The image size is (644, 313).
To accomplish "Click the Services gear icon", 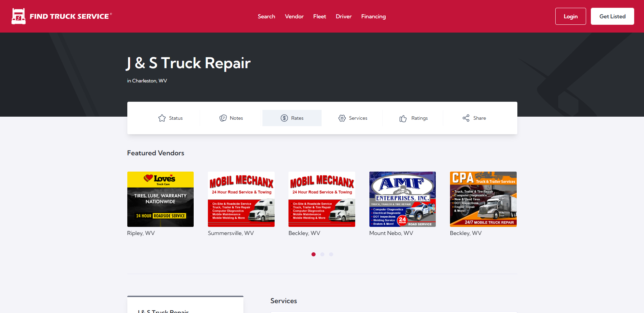I will click(x=342, y=118).
